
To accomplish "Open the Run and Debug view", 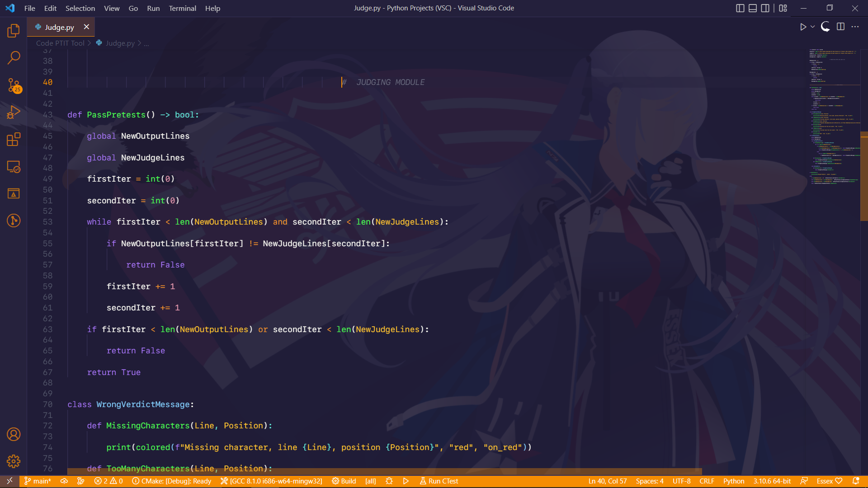I will coord(14,112).
